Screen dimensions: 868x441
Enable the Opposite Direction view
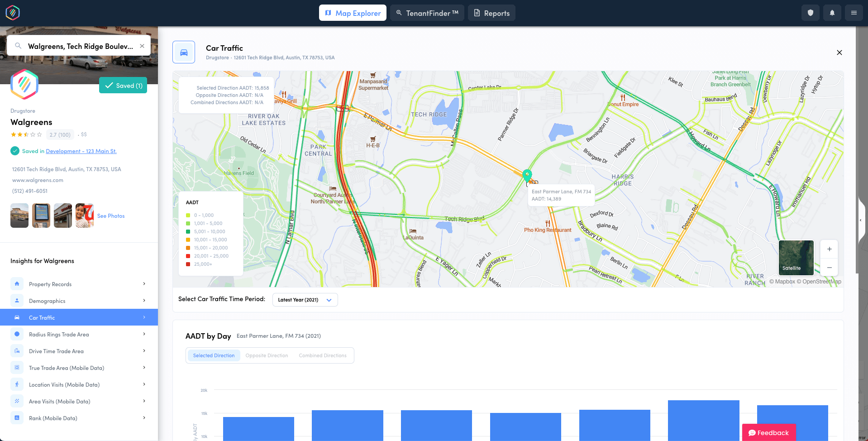[x=267, y=355]
